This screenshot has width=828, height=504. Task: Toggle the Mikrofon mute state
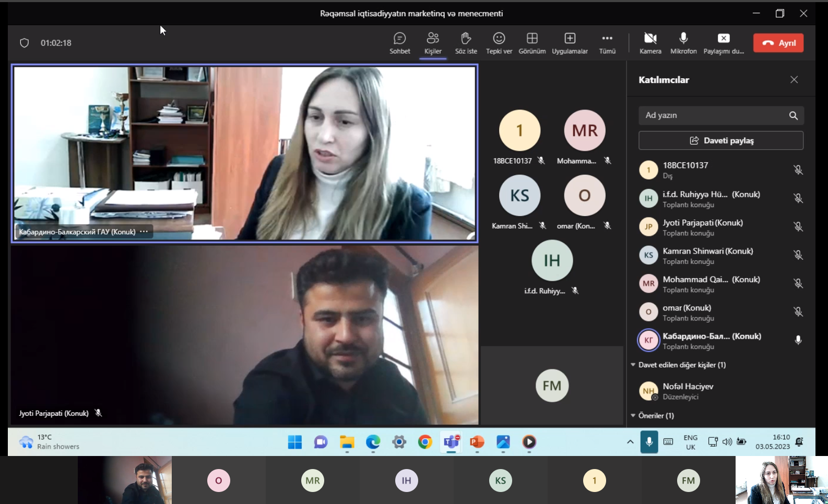(683, 43)
